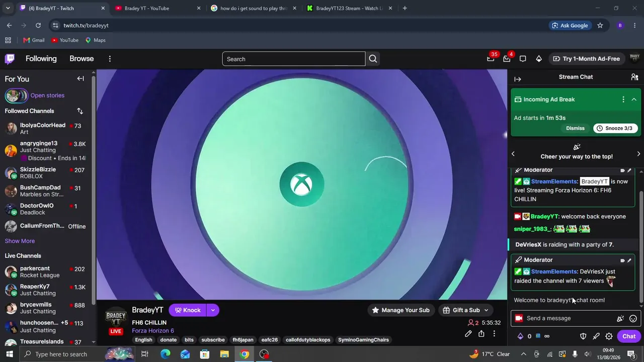Open the Browse page

[82, 59]
